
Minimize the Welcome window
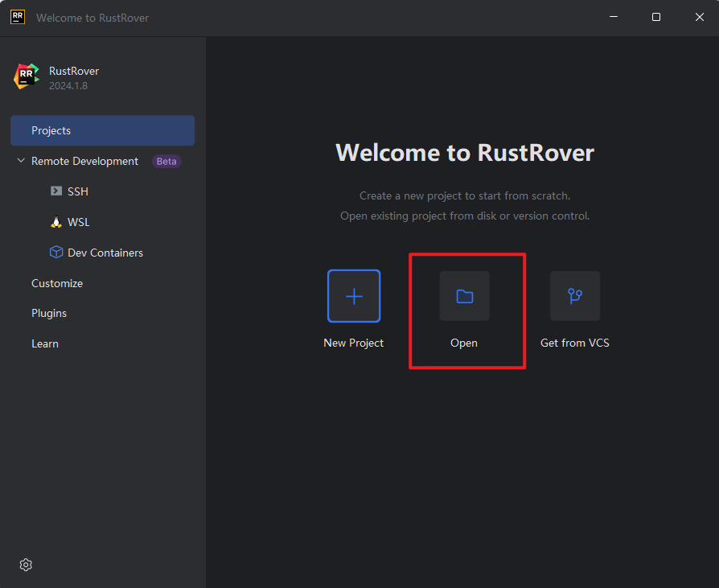(x=614, y=17)
